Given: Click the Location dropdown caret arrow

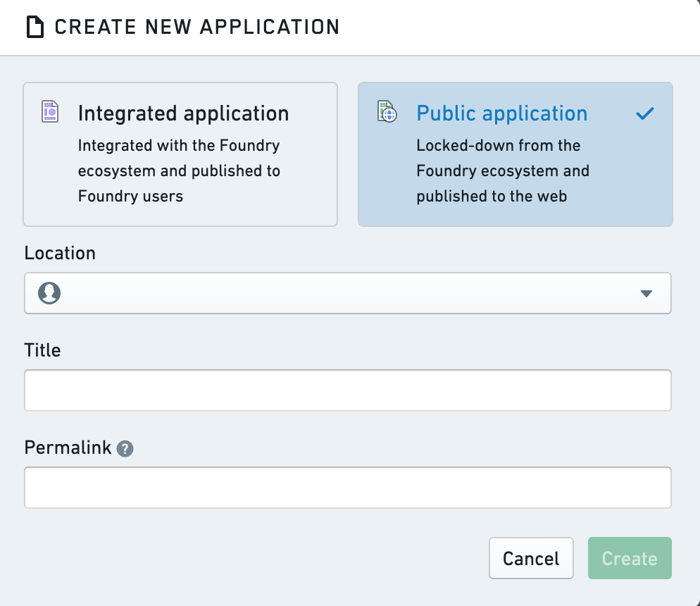Looking at the screenshot, I should pyautogui.click(x=646, y=293).
